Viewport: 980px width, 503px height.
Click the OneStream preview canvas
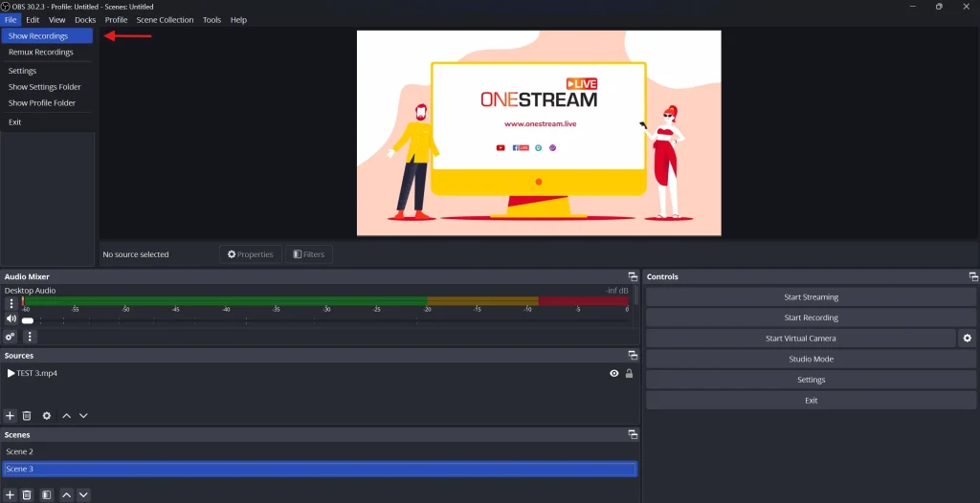click(539, 133)
